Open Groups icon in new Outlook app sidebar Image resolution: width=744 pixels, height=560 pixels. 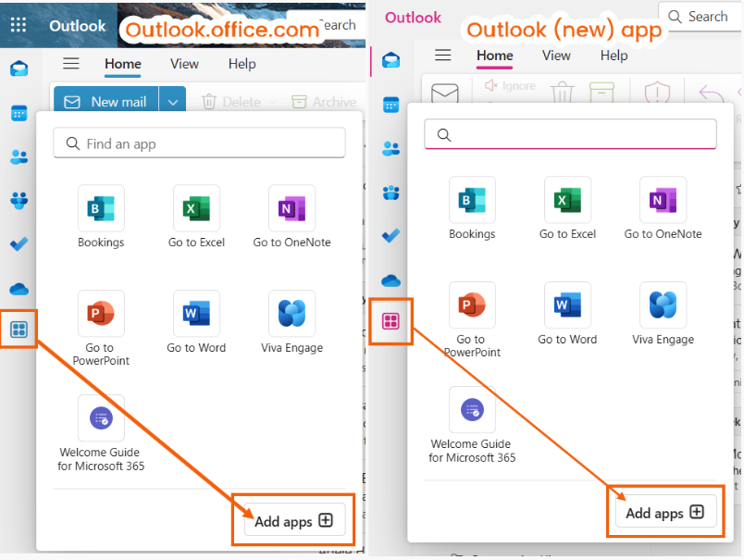[x=391, y=193]
